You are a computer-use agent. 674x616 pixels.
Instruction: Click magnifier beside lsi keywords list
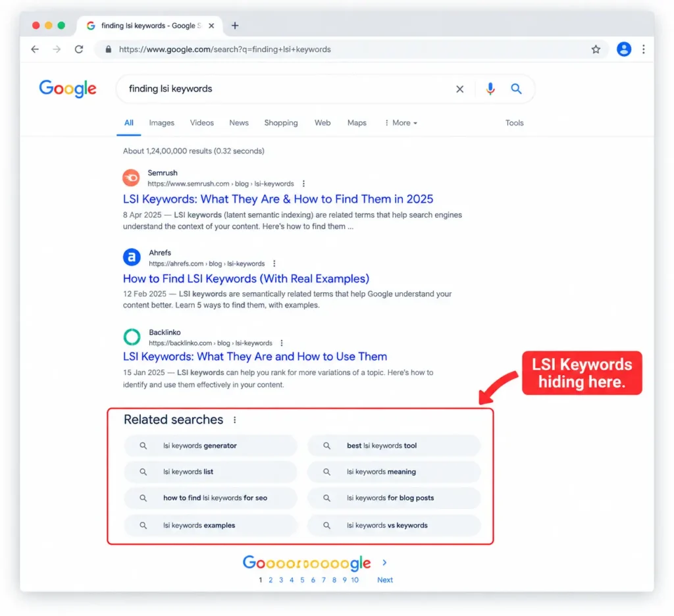click(143, 472)
